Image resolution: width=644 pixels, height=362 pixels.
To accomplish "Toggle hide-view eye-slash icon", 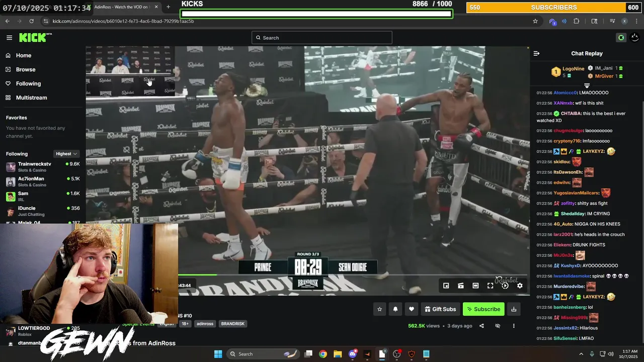I will click(x=498, y=326).
